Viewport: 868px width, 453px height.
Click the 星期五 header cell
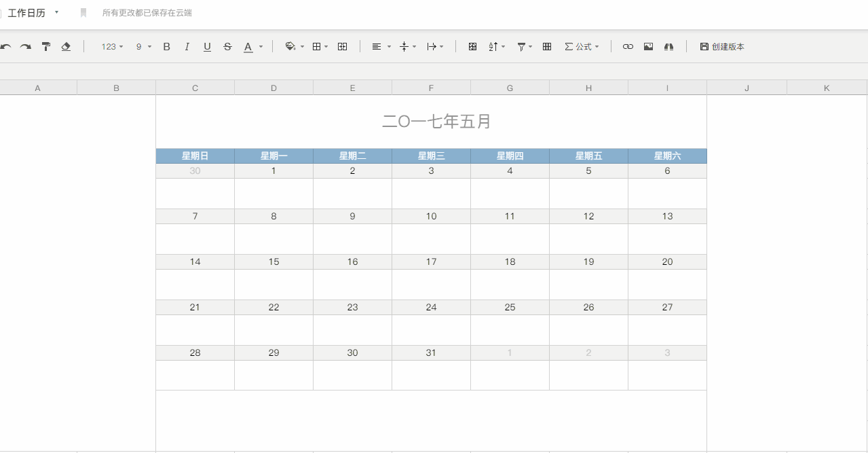[x=588, y=156]
